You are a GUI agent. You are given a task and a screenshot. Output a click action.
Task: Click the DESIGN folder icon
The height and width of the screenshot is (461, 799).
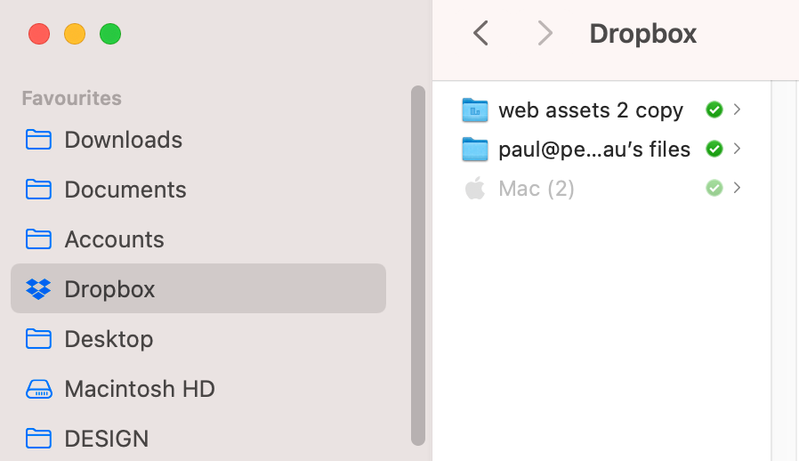click(x=39, y=439)
